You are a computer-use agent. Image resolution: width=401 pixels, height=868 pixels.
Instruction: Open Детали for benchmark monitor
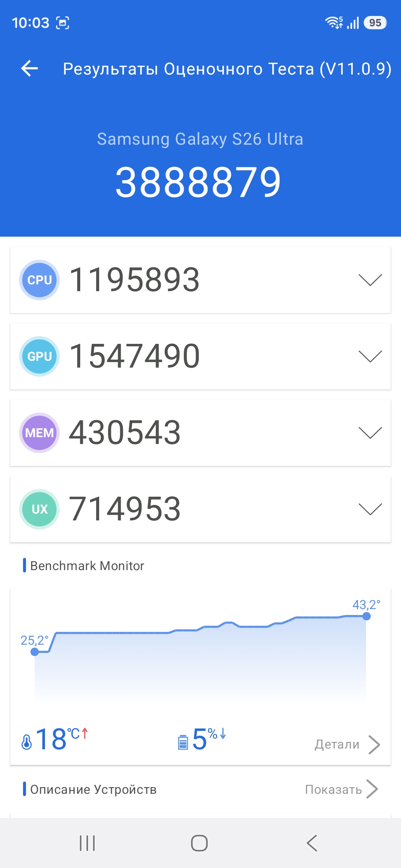(x=347, y=744)
